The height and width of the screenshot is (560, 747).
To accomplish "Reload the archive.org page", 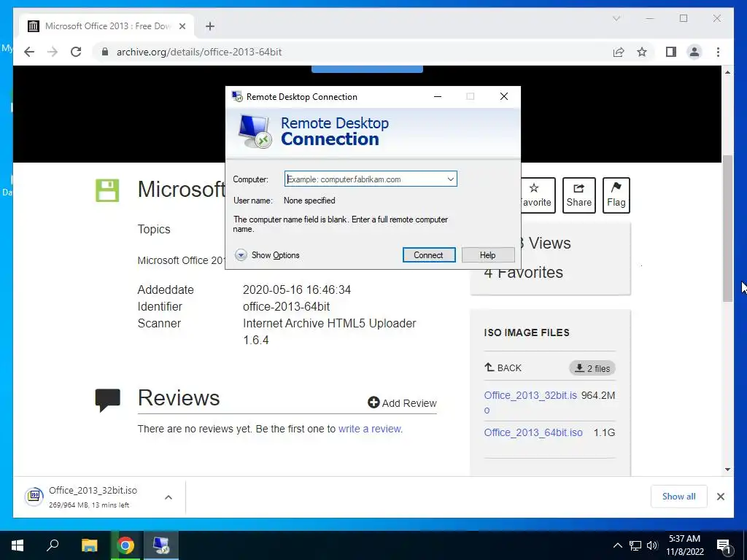I will (76, 52).
